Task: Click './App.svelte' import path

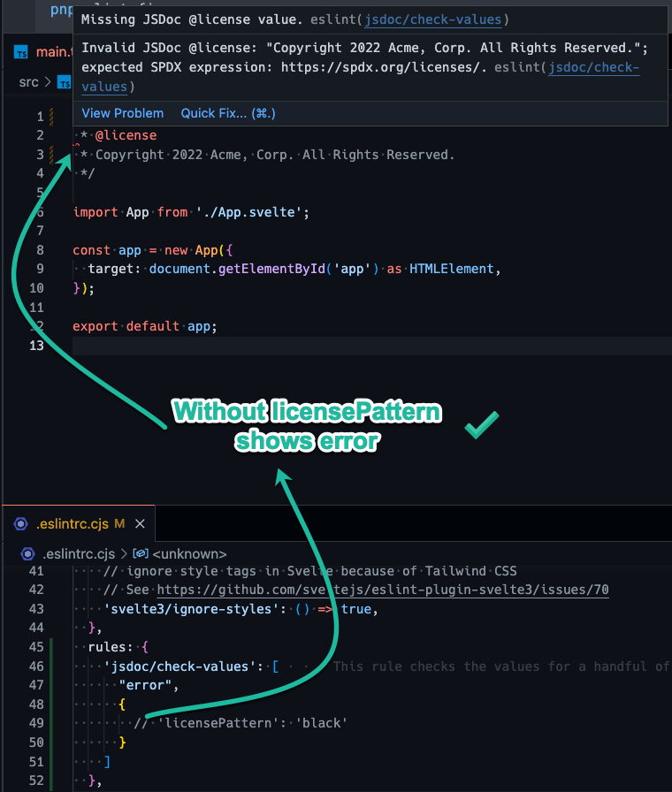Action: (249, 212)
